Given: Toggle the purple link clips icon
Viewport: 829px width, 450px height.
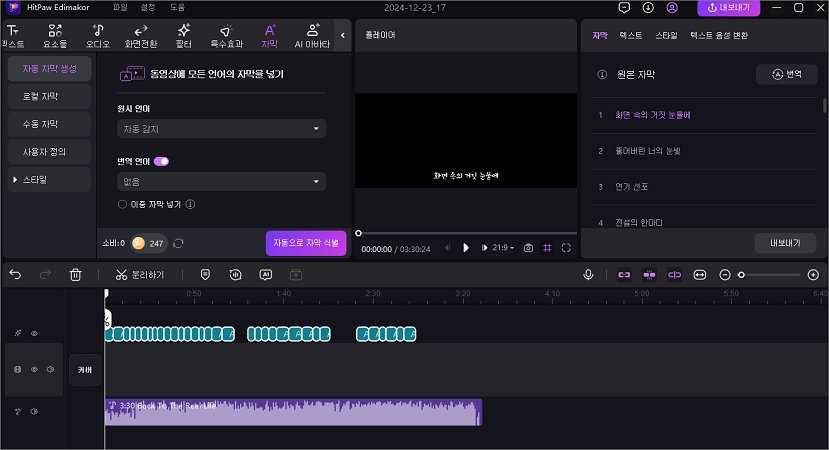Looking at the screenshot, I should (x=624, y=274).
